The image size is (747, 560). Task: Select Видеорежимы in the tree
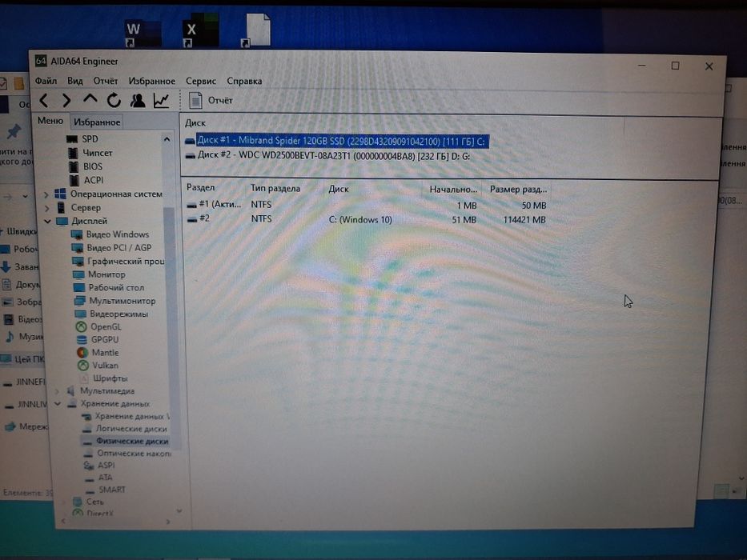tap(118, 314)
